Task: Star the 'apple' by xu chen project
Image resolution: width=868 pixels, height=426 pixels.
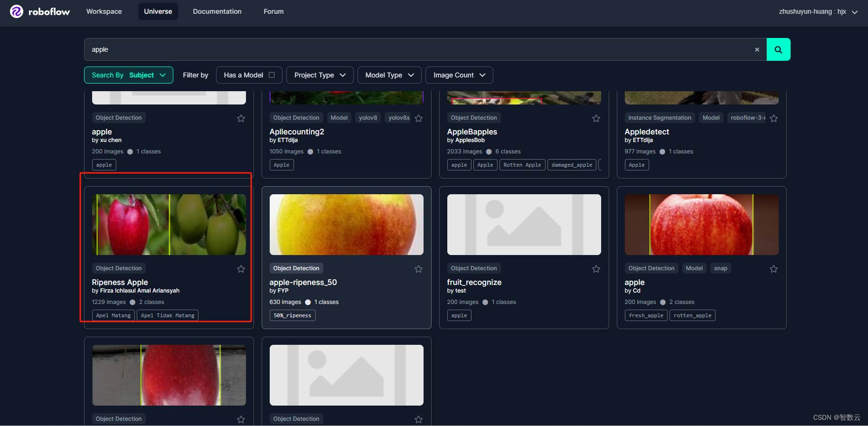Action: (x=241, y=118)
